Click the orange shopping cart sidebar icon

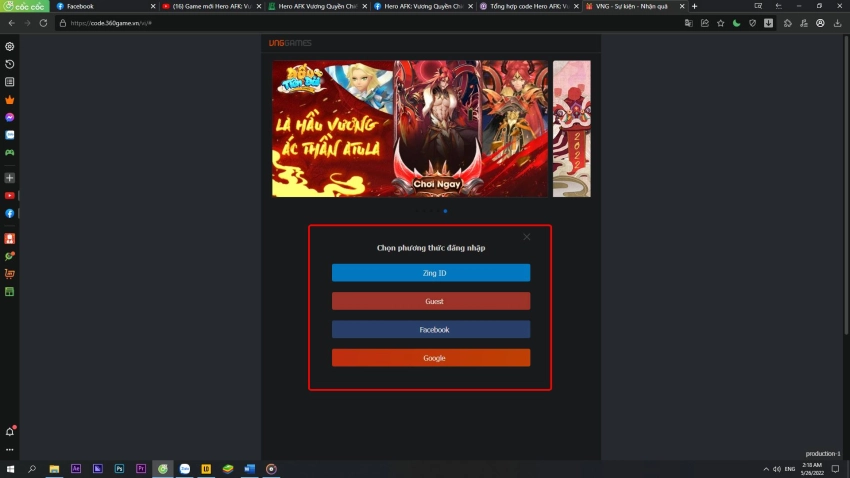[10, 274]
